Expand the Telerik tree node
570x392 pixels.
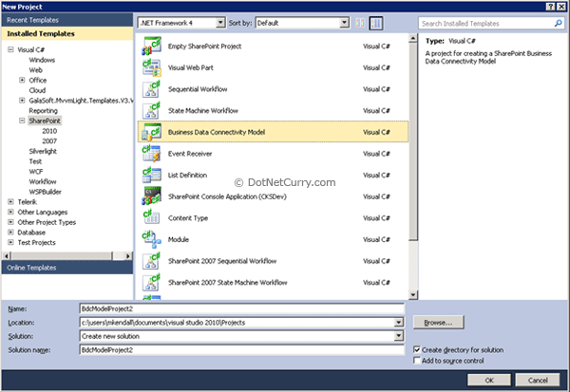coord(10,201)
